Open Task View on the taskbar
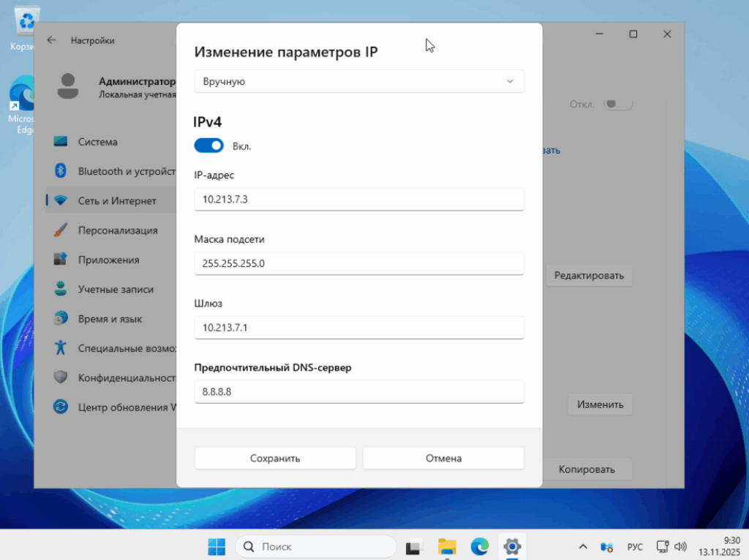749x560 pixels. [x=414, y=547]
